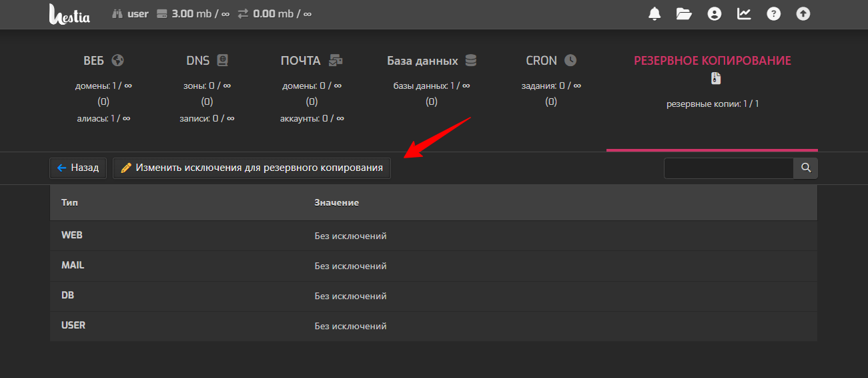Click the disk usage drive icon
868x378 pixels.
161,13
